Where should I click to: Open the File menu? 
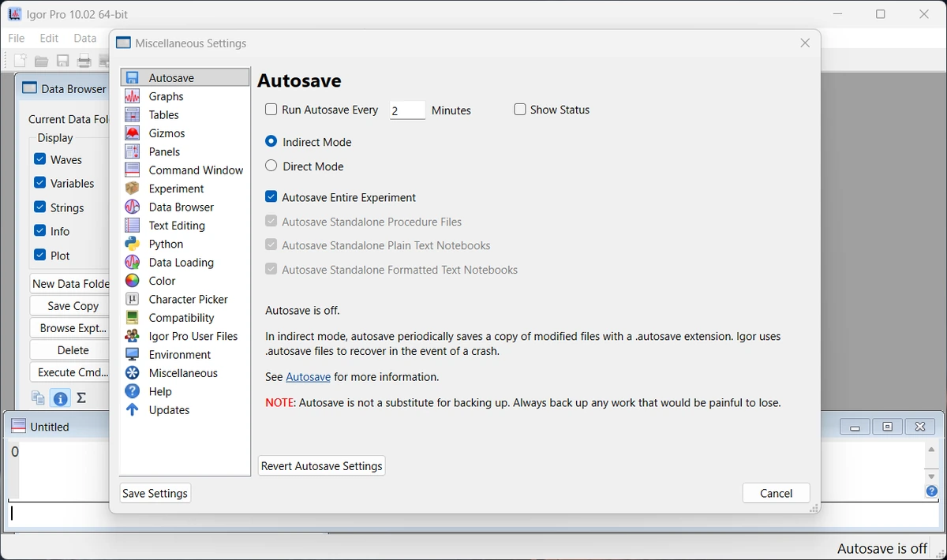point(17,38)
